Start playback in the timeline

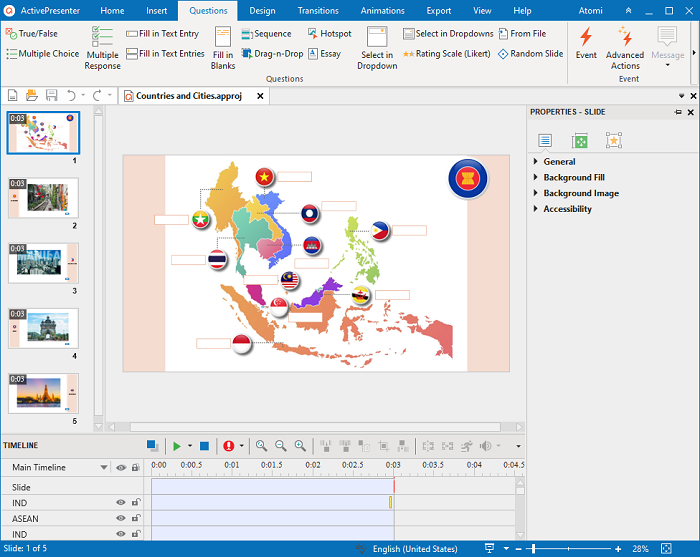[177, 446]
